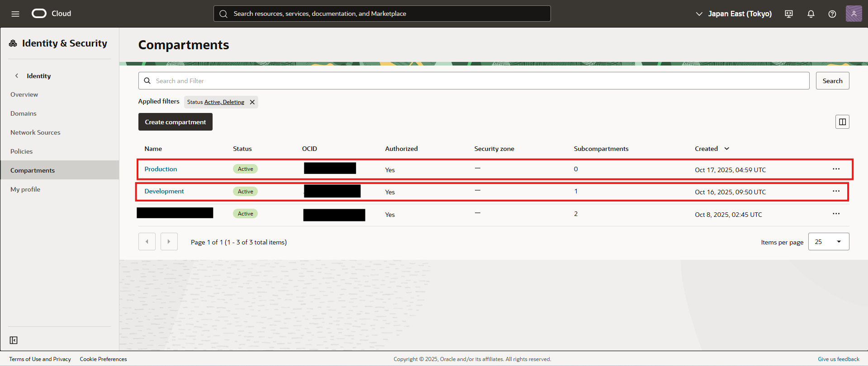The height and width of the screenshot is (366, 868).
Task: Open the Japan East (Tokyo) region dropdown
Action: pos(734,14)
